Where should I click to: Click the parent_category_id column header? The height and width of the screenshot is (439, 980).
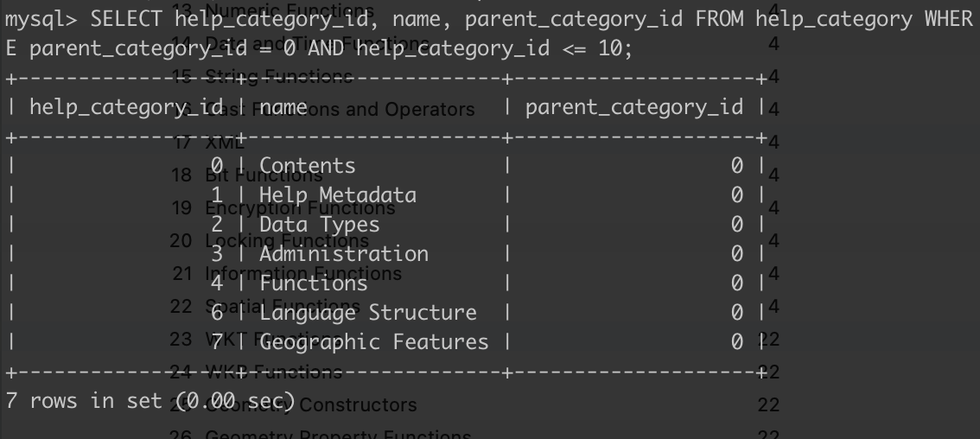click(x=633, y=107)
